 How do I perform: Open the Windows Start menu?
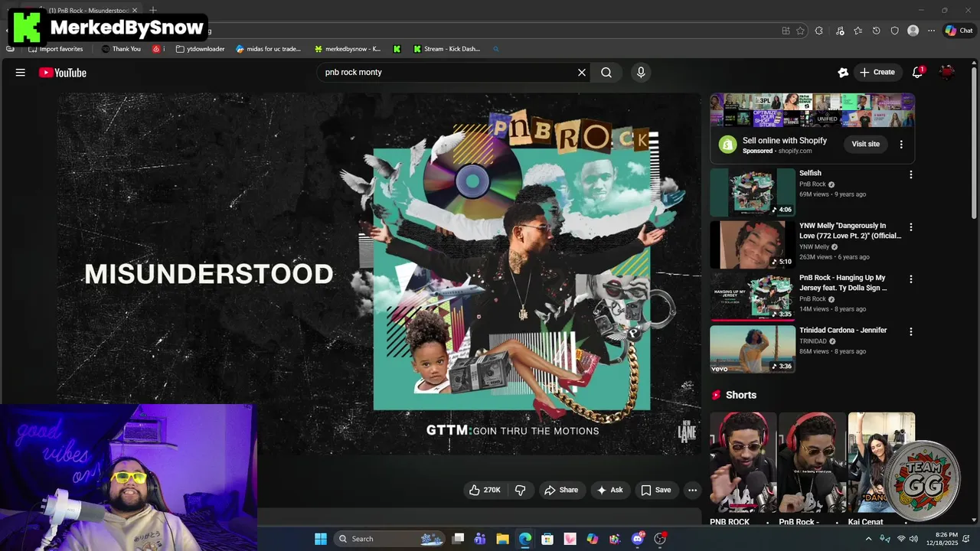tap(321, 539)
